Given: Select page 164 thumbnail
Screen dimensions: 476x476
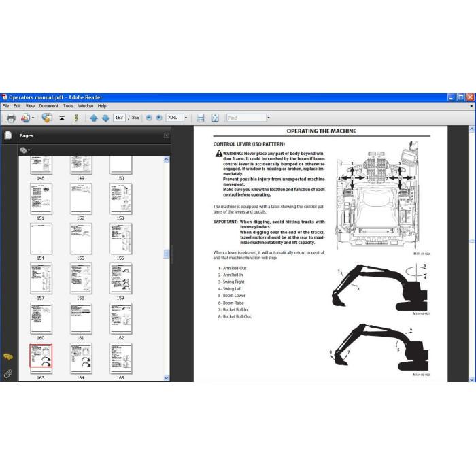Looking at the screenshot, I should 81,358.
